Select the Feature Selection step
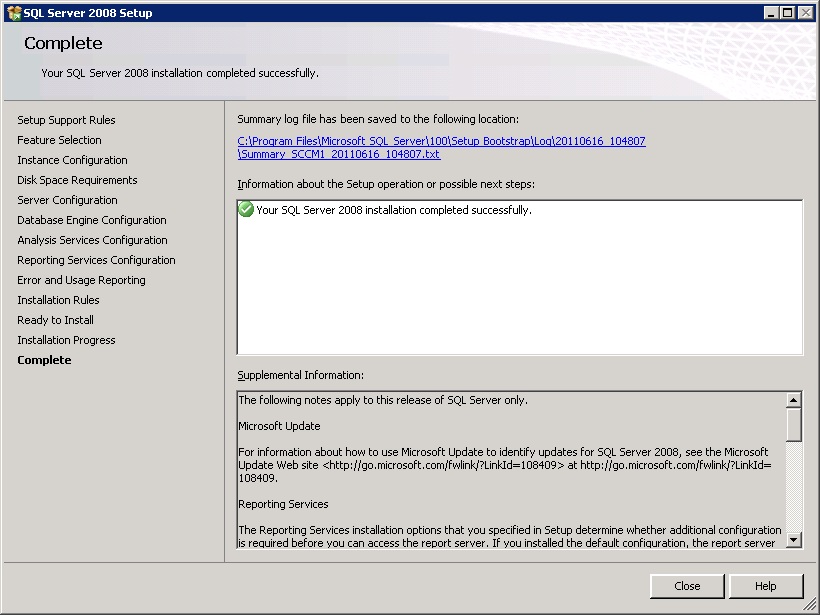The width and height of the screenshot is (820, 615). click(x=59, y=140)
